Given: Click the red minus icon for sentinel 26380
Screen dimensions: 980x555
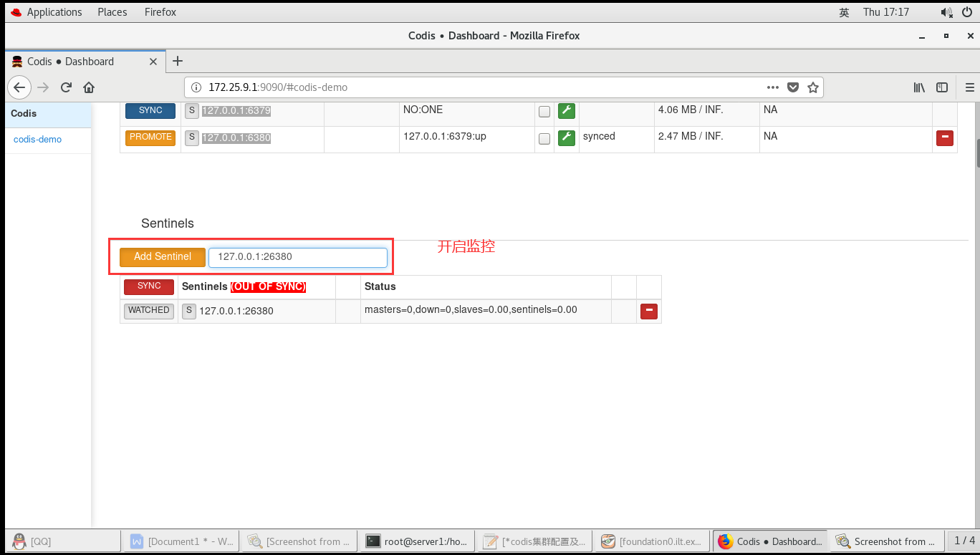Looking at the screenshot, I should point(649,311).
